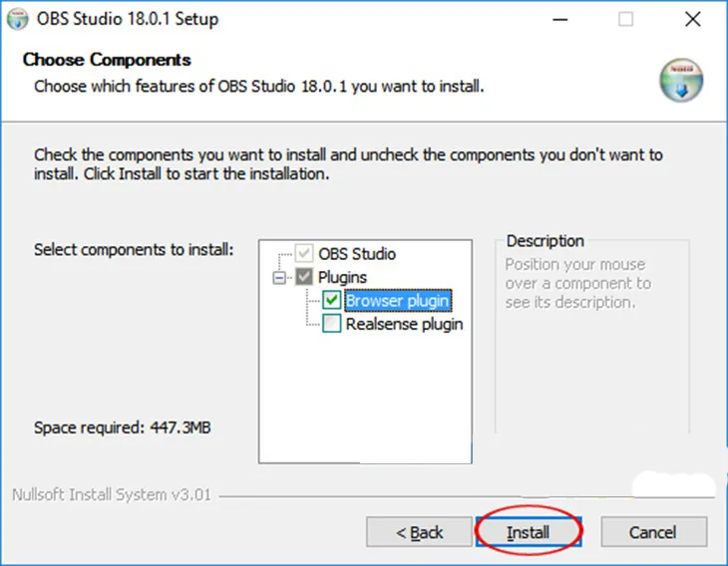This screenshot has height=566, width=728.
Task: Select the Browser plugin label
Action: 398,300
